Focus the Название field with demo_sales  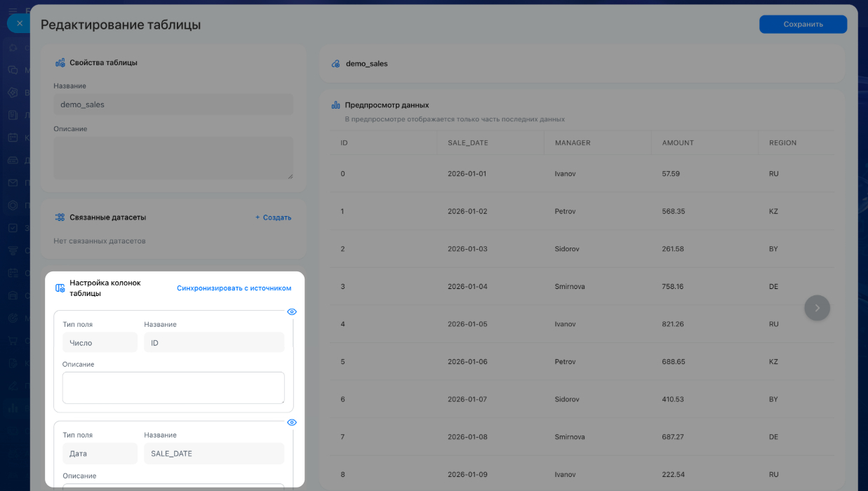click(173, 105)
